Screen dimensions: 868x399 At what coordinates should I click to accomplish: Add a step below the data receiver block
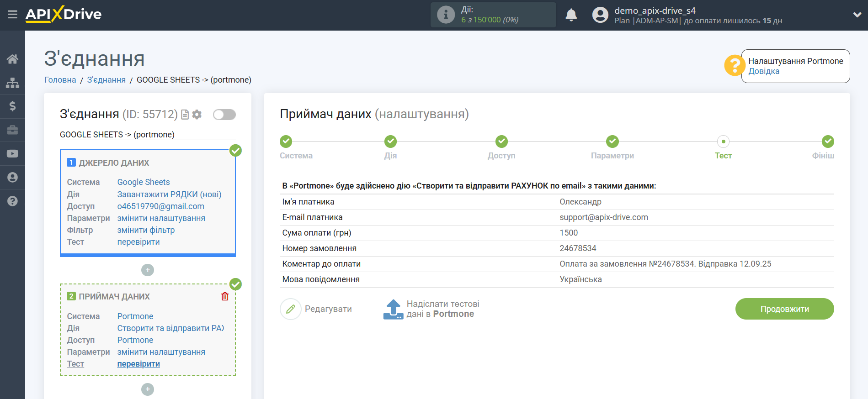(147, 389)
